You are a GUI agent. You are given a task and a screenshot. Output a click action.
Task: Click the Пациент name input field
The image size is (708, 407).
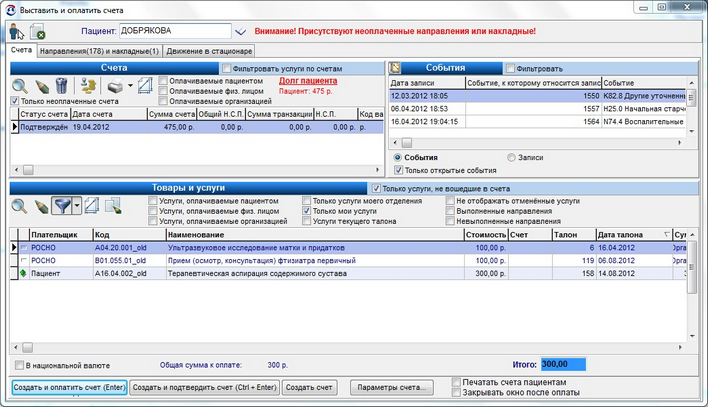175,31
